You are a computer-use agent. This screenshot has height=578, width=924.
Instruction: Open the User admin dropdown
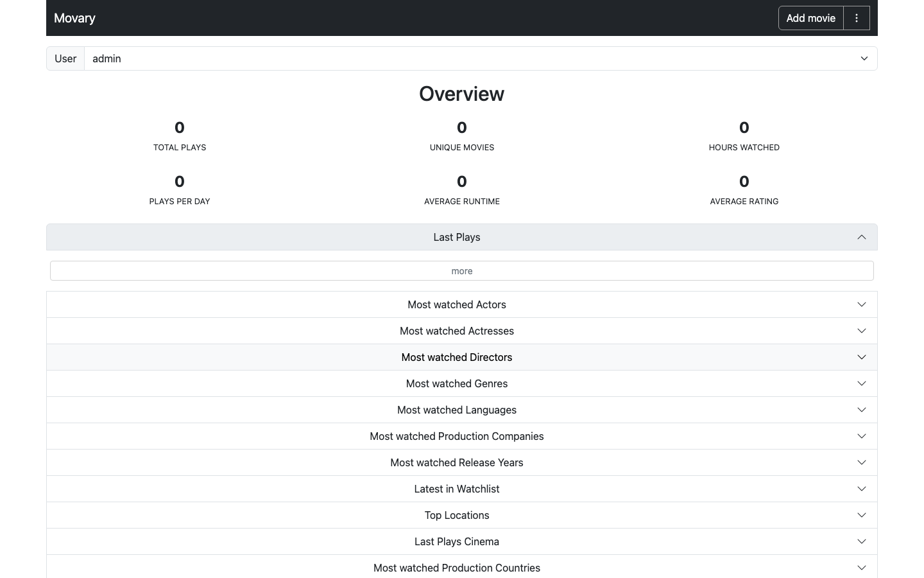[x=481, y=58]
